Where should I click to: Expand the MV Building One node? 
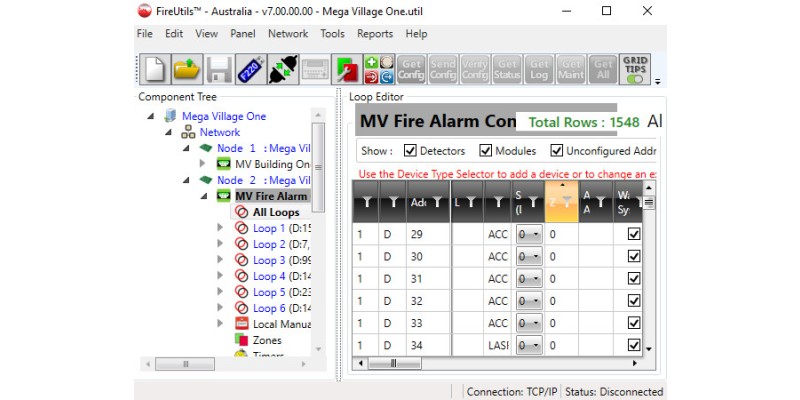pyautogui.click(x=203, y=164)
